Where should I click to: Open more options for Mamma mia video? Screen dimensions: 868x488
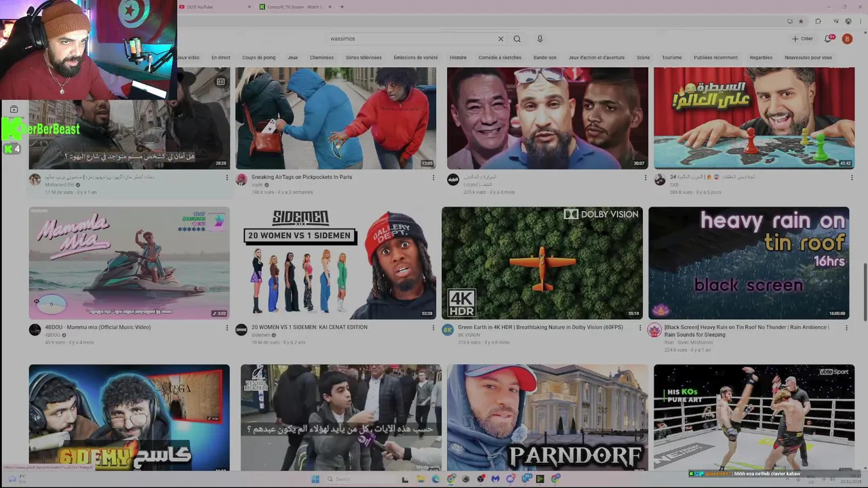point(226,328)
